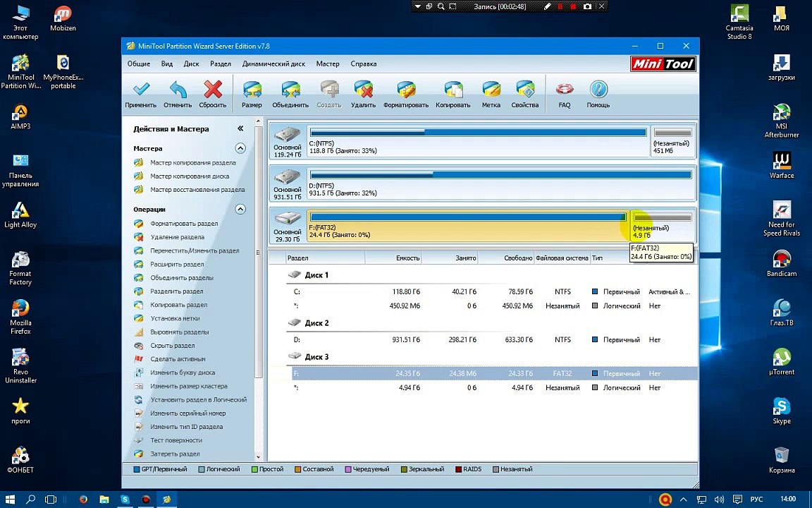Click Форматировать раздел operation
Image resolution: width=812 pixels, height=508 pixels.
point(184,224)
